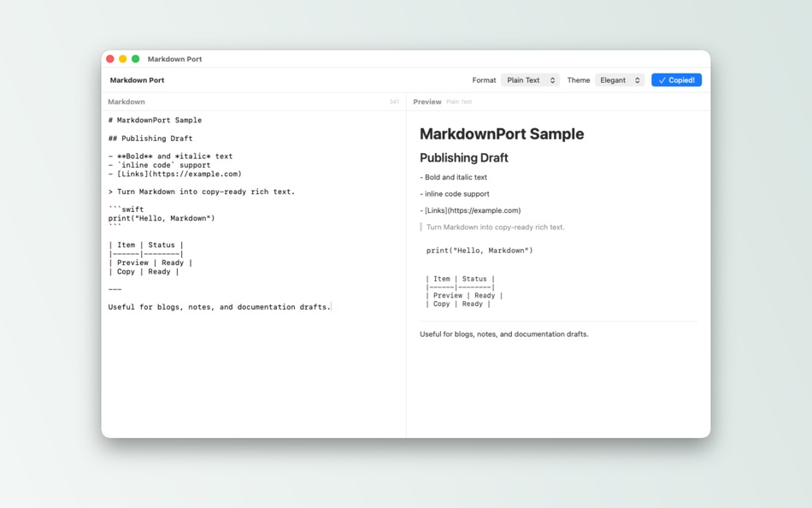Click the '```swift' line in editor
The height and width of the screenshot is (508, 812).
point(126,210)
